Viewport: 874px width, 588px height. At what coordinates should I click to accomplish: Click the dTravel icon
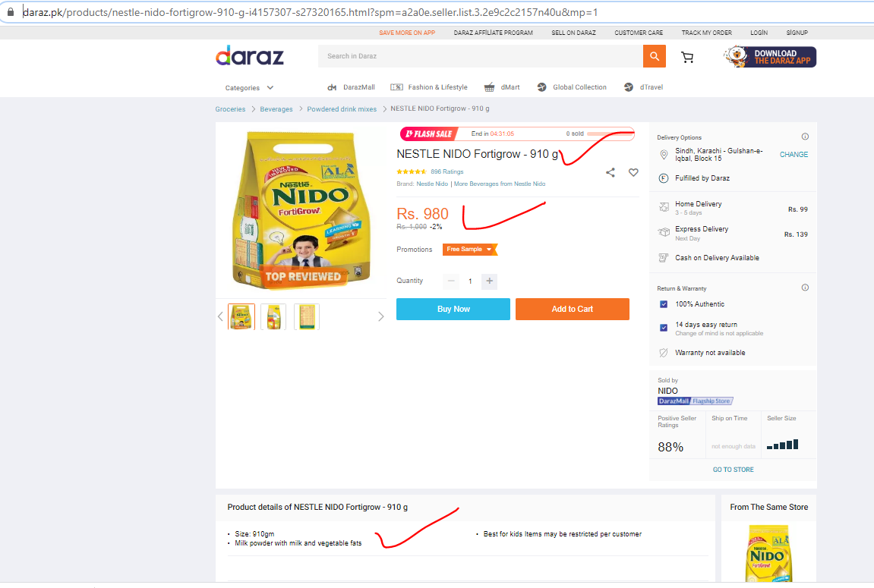(629, 87)
